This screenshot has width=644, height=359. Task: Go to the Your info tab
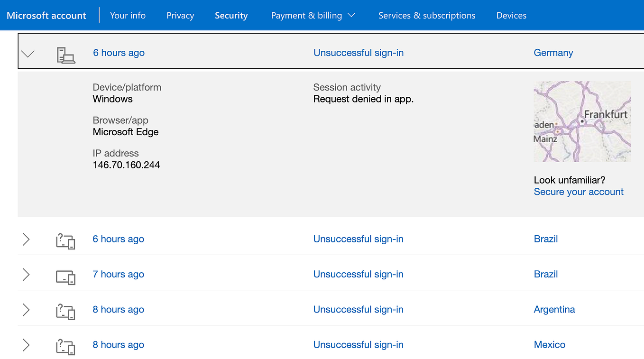[128, 15]
